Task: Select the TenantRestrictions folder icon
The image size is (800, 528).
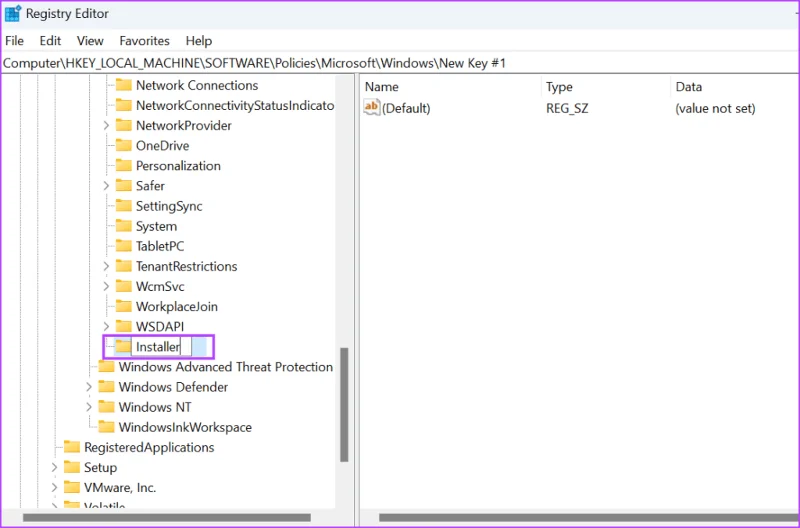Action: [x=123, y=266]
